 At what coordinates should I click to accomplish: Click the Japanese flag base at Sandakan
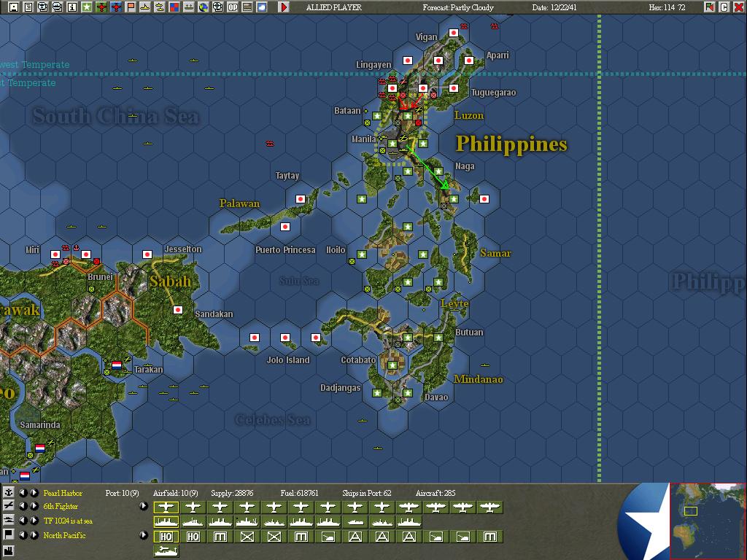[x=178, y=310]
